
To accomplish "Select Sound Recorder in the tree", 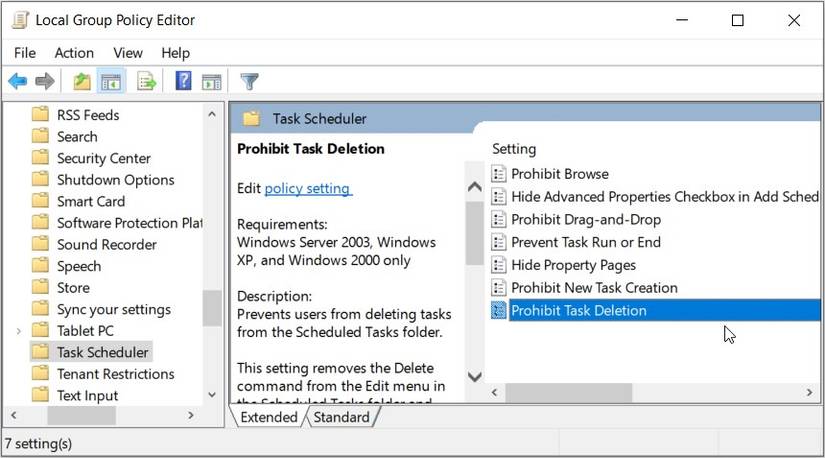I will [x=107, y=244].
